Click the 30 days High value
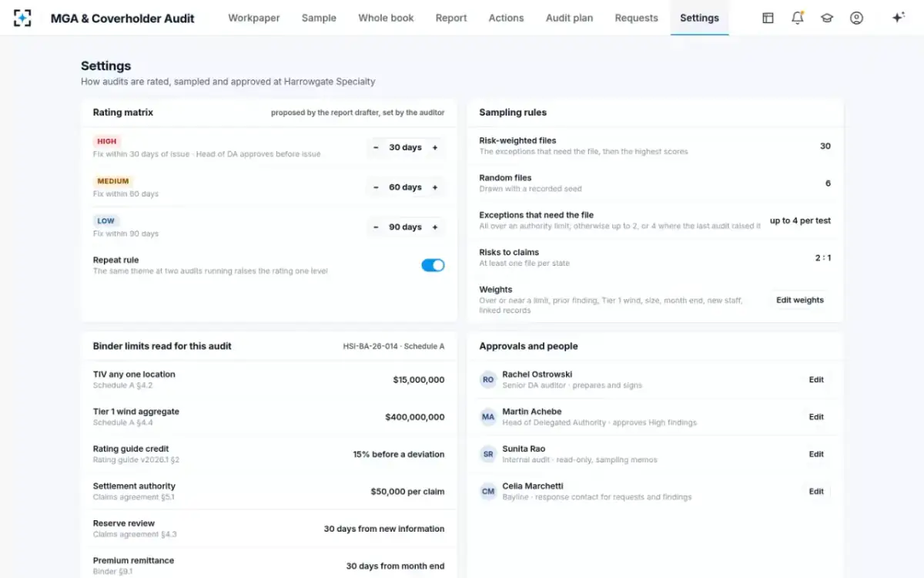This screenshot has width=924, height=578. (x=405, y=147)
